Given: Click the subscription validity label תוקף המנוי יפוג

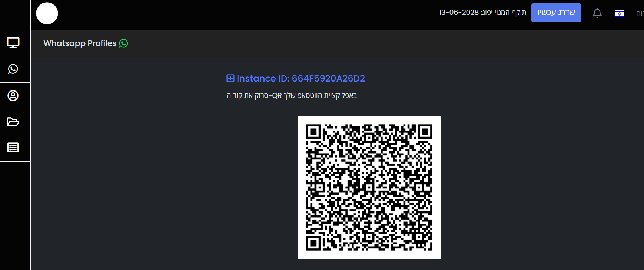Looking at the screenshot, I should click(x=504, y=13).
